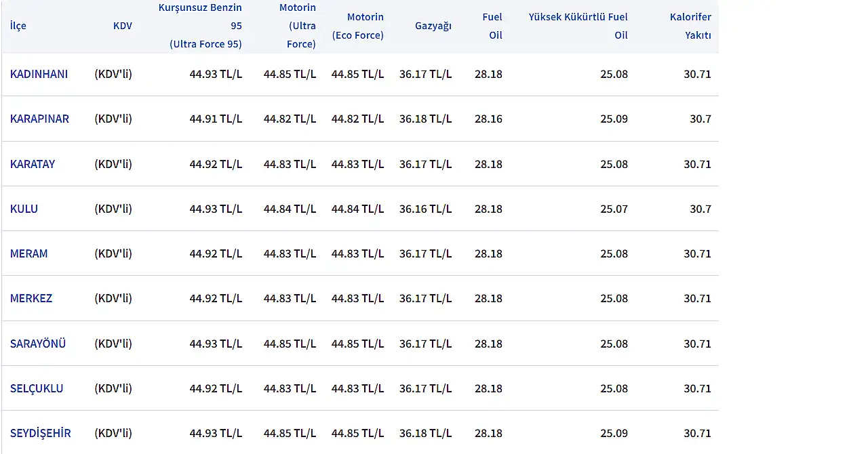
Task: Click the İlçe column header
Action: click(18, 26)
